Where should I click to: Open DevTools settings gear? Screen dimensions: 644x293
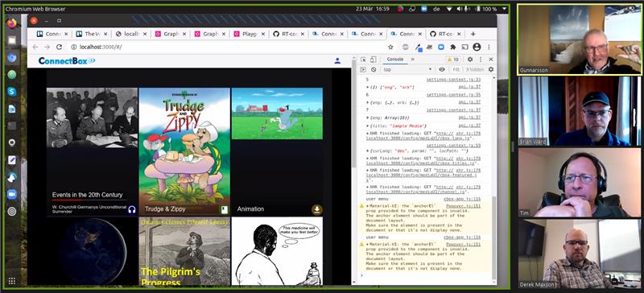click(470, 60)
